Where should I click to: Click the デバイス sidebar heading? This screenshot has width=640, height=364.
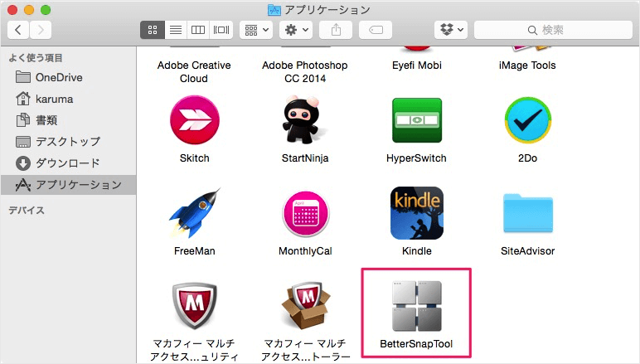pos(27,211)
